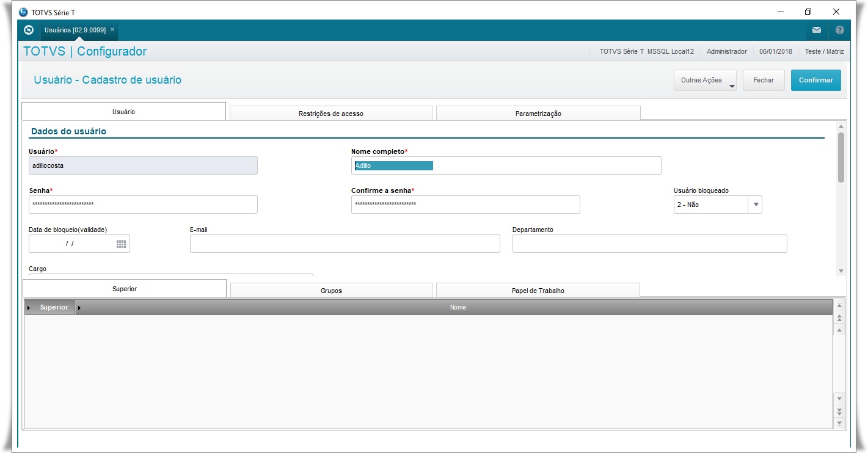Jump to last grid row button
Image resolution: width=868 pixels, height=453 pixels.
click(839, 423)
